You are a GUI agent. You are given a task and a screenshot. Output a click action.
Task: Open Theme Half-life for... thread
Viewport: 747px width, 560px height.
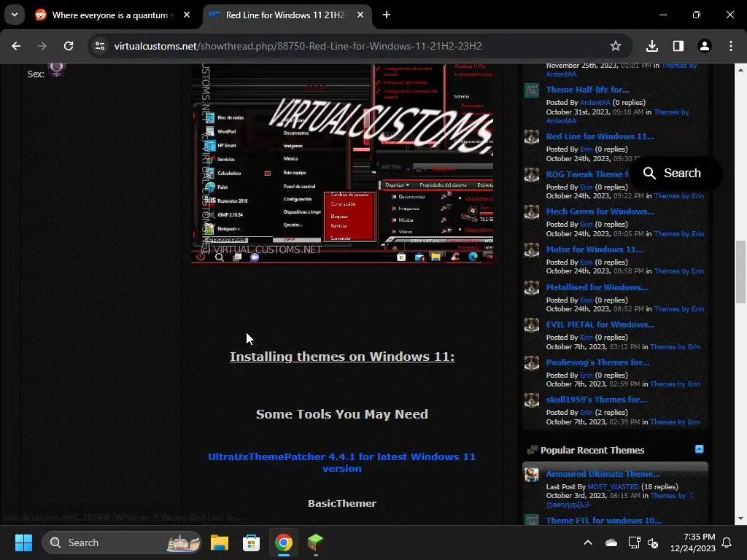click(x=587, y=90)
